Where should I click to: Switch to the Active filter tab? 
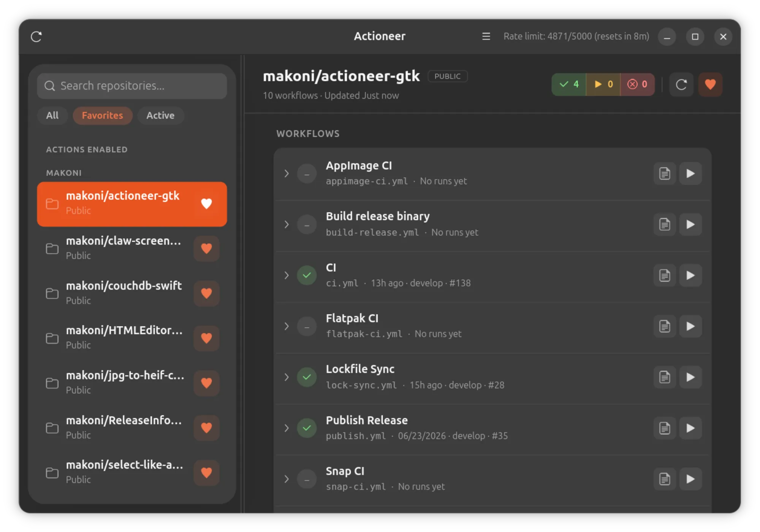(x=160, y=116)
